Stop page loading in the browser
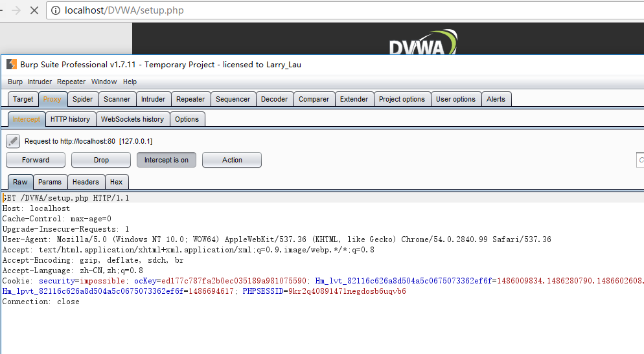This screenshot has width=644, height=354. [x=34, y=10]
